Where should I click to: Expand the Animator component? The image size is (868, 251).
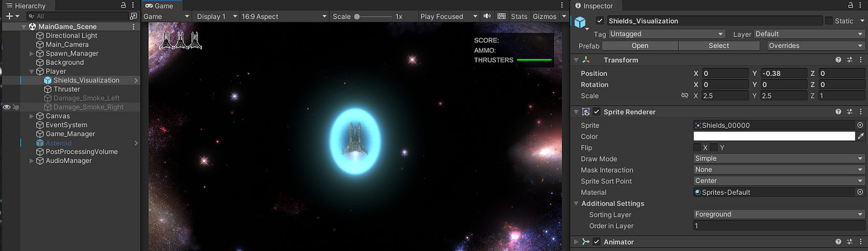click(576, 242)
